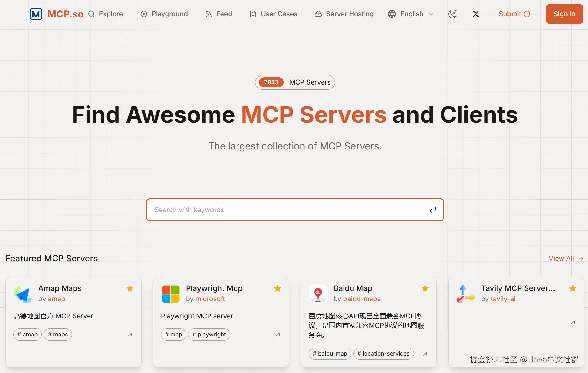The image size is (588, 373).
Task: Open the Feed menu item
Action: coord(219,14)
